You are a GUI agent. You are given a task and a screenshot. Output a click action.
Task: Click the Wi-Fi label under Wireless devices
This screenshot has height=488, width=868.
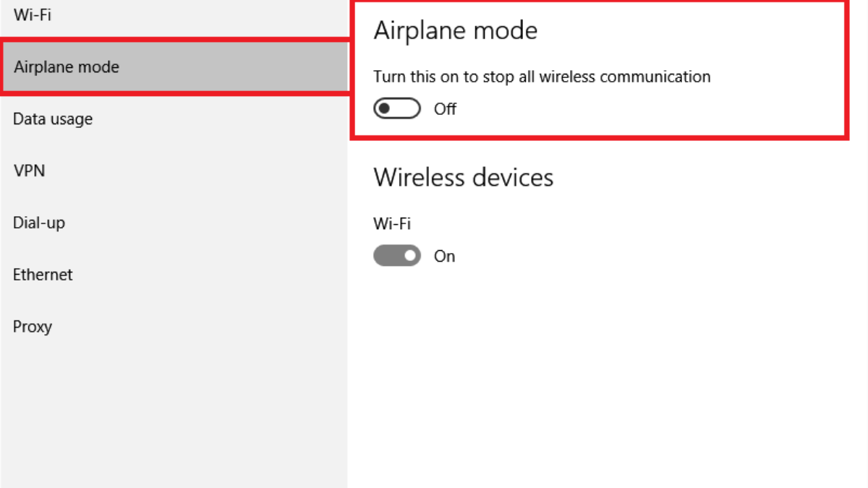(x=392, y=224)
